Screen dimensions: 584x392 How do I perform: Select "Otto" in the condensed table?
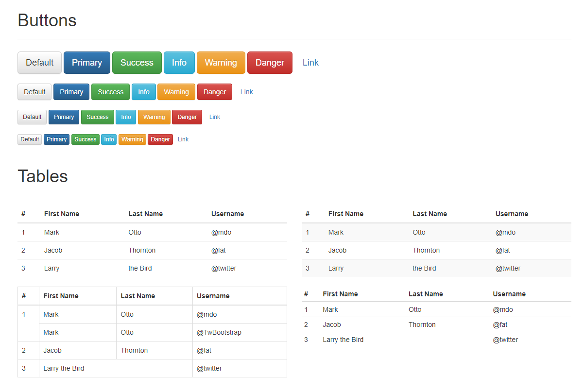click(x=415, y=309)
